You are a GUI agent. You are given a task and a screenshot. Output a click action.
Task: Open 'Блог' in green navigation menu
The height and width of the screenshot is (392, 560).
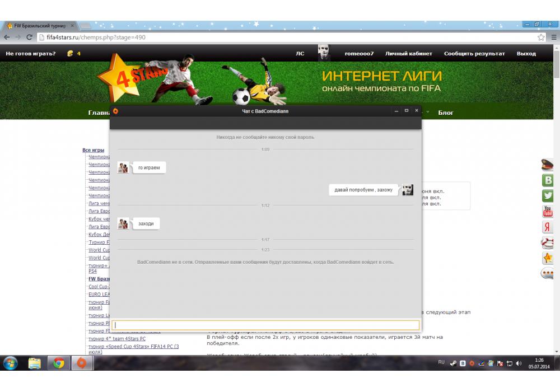click(x=446, y=113)
